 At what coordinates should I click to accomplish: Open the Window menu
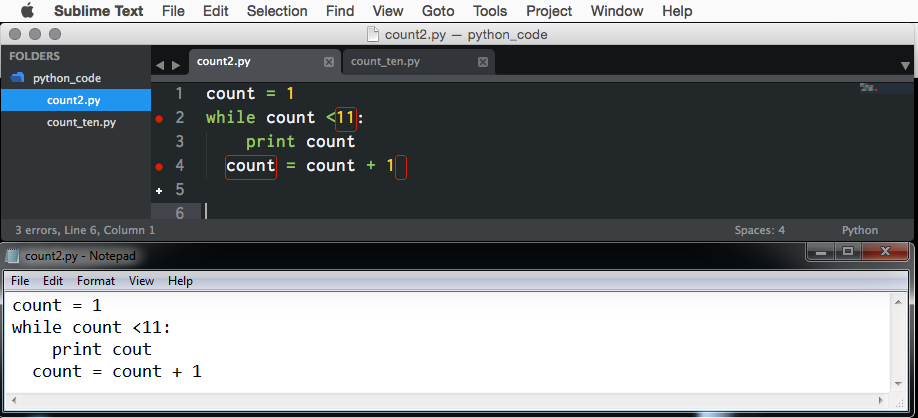pos(616,11)
